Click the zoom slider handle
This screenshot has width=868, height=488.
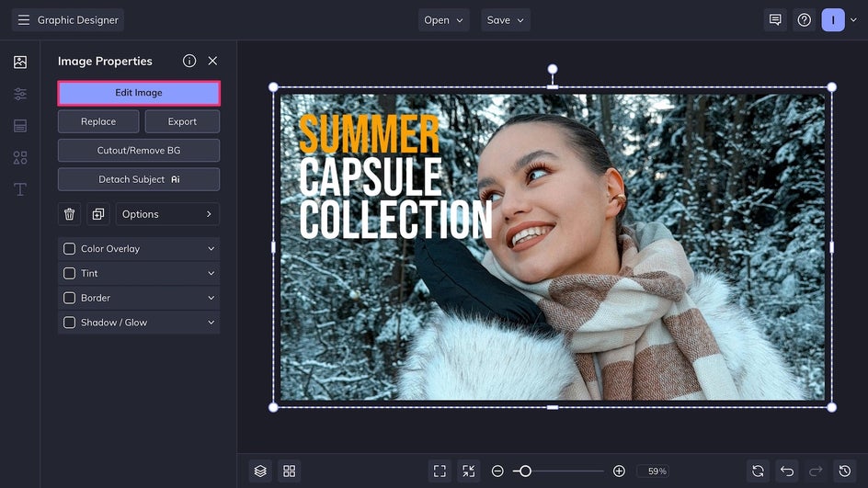pyautogui.click(x=525, y=471)
